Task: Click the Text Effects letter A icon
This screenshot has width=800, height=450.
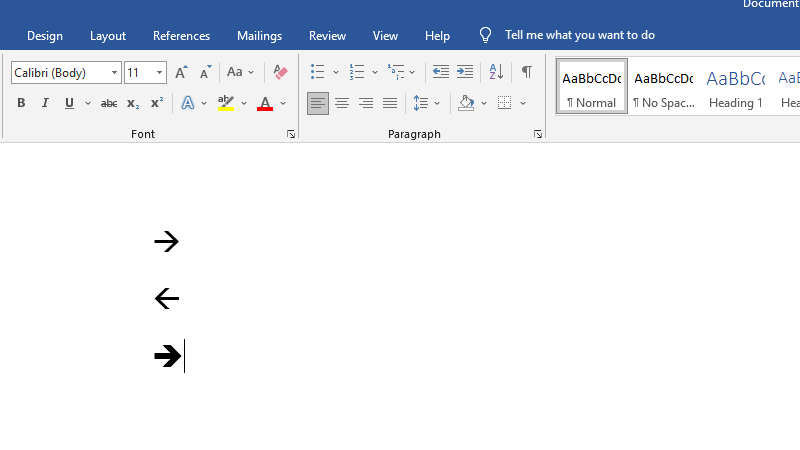Action: tap(187, 103)
